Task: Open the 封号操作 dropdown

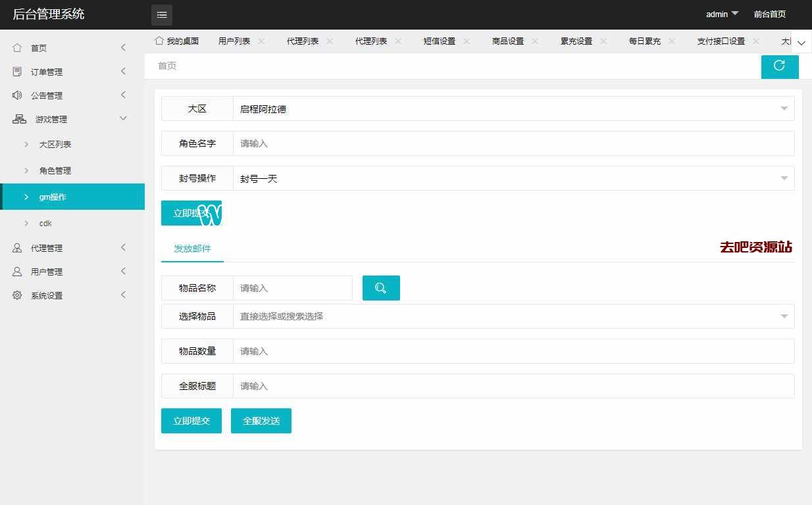Action: (x=513, y=178)
